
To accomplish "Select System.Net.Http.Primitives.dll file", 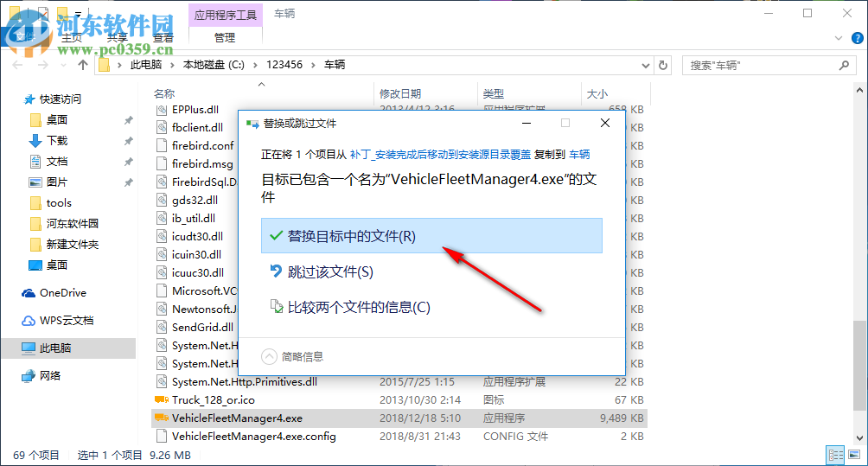I will [x=244, y=382].
